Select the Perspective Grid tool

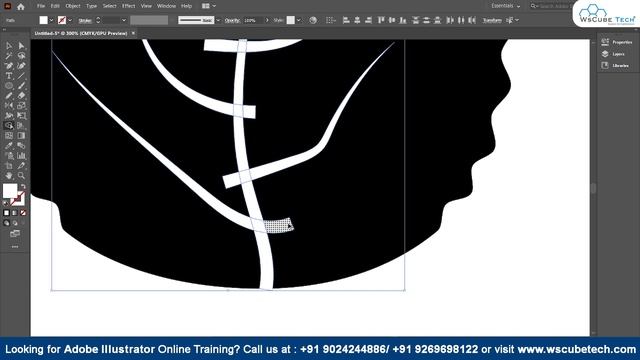(21, 126)
